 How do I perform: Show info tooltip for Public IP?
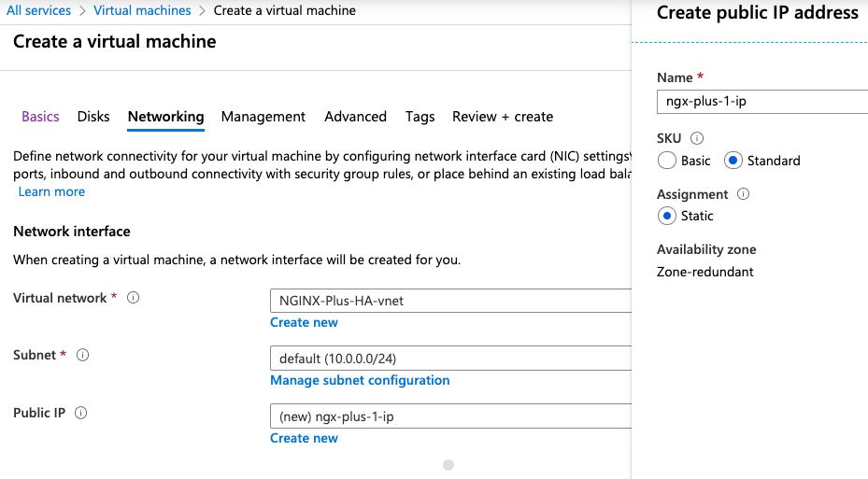click(81, 413)
